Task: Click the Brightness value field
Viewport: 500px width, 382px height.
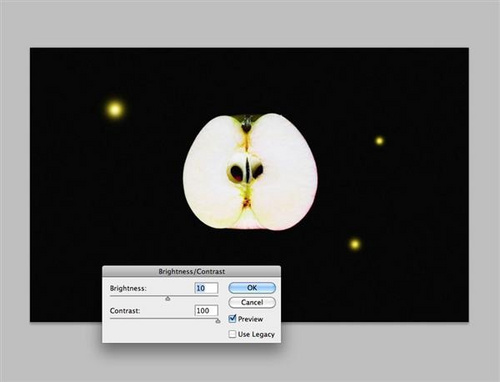Action: [x=206, y=288]
